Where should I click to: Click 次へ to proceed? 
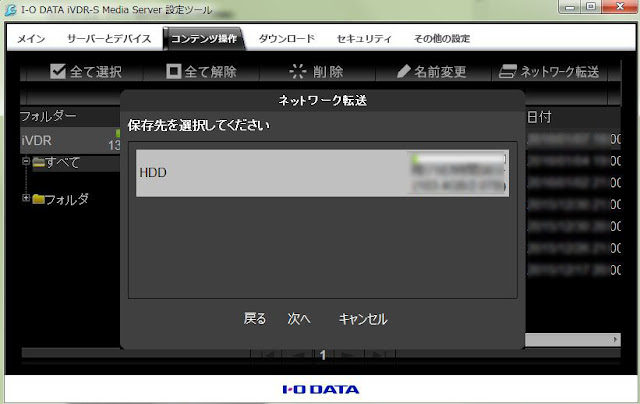click(299, 319)
